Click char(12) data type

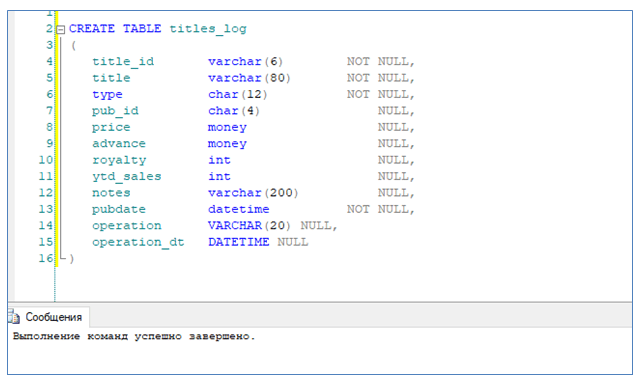[238, 94]
